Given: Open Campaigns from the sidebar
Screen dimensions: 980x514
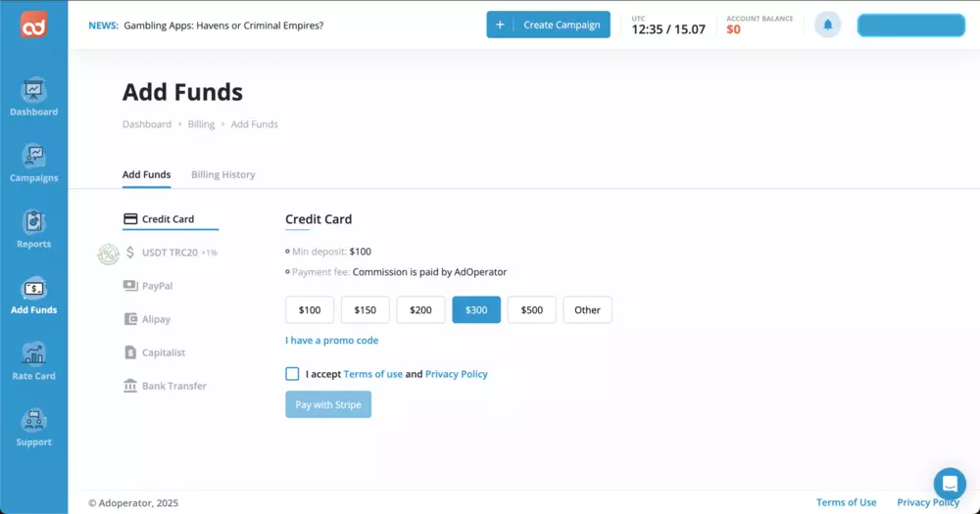Looking at the screenshot, I should coord(33,164).
